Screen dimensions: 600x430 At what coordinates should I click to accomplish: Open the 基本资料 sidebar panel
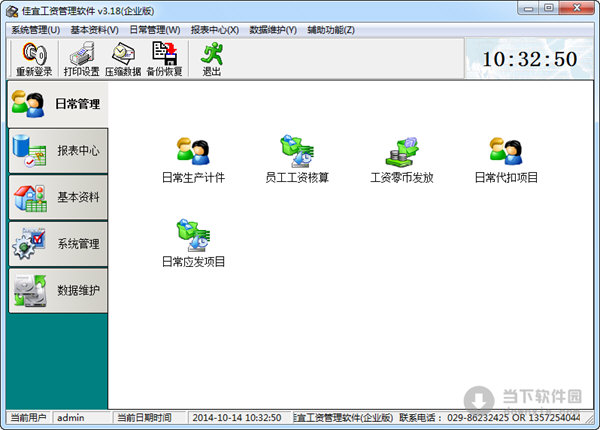tap(58, 197)
